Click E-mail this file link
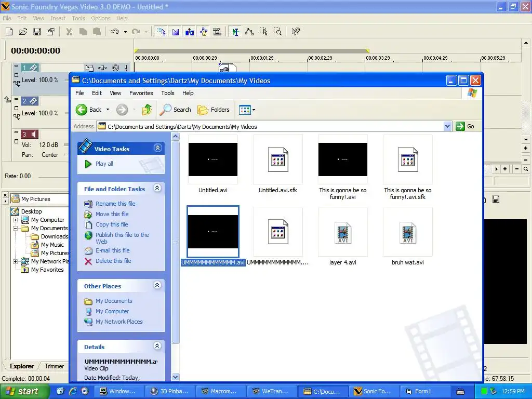This screenshot has height=399, width=532. pos(113,250)
